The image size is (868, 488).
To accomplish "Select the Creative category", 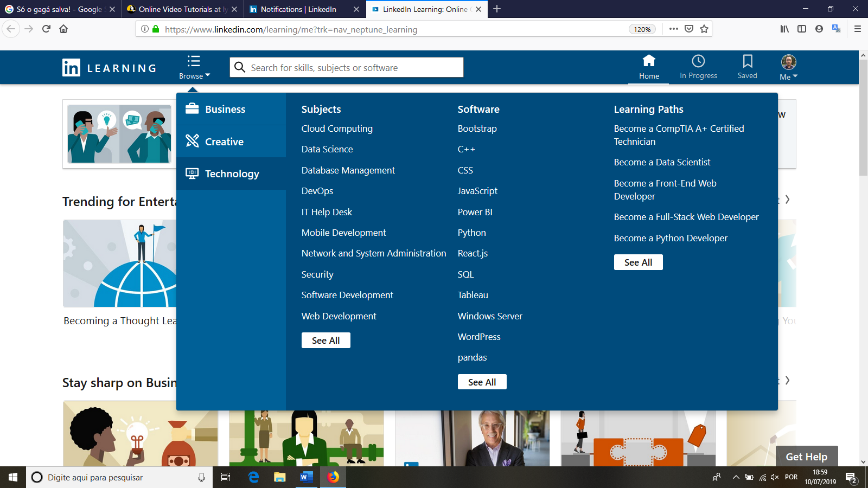I will (x=224, y=142).
